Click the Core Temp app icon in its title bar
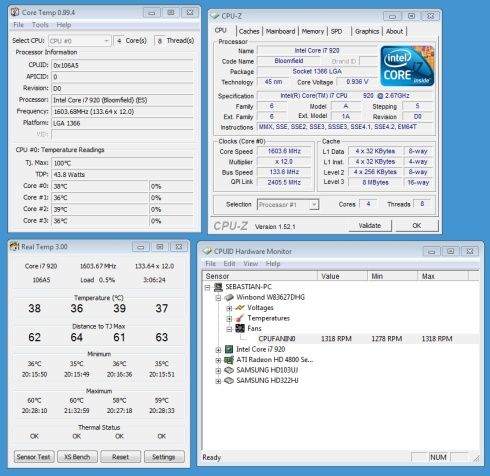Viewport: 490px width, 476px height. coord(15,12)
